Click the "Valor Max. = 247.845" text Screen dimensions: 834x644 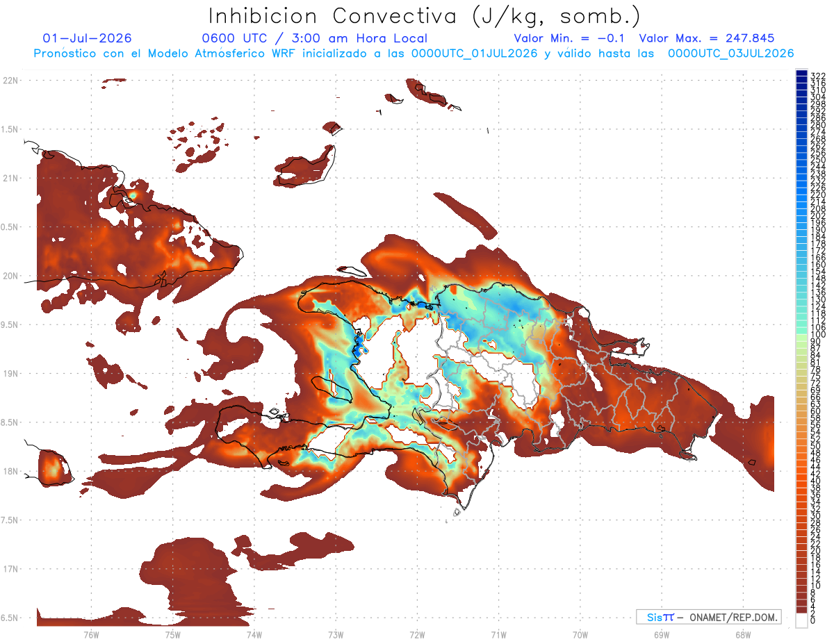707,39
